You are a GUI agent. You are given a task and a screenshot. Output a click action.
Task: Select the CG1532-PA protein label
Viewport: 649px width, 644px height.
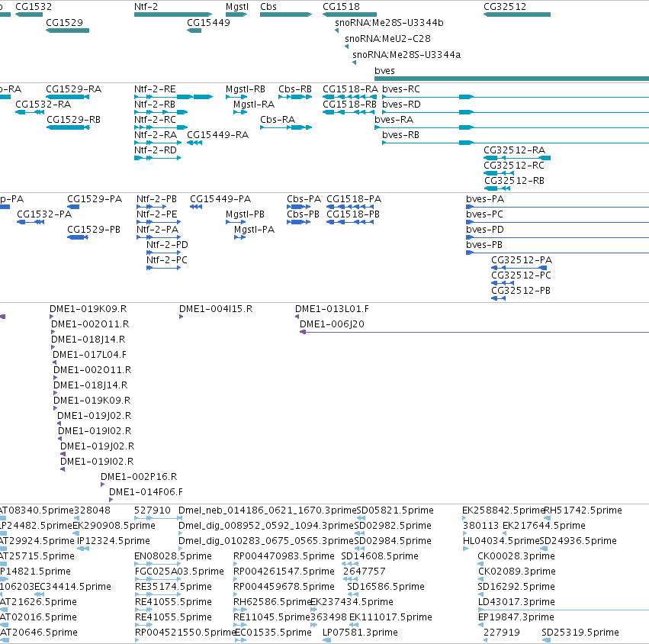pos(44,214)
